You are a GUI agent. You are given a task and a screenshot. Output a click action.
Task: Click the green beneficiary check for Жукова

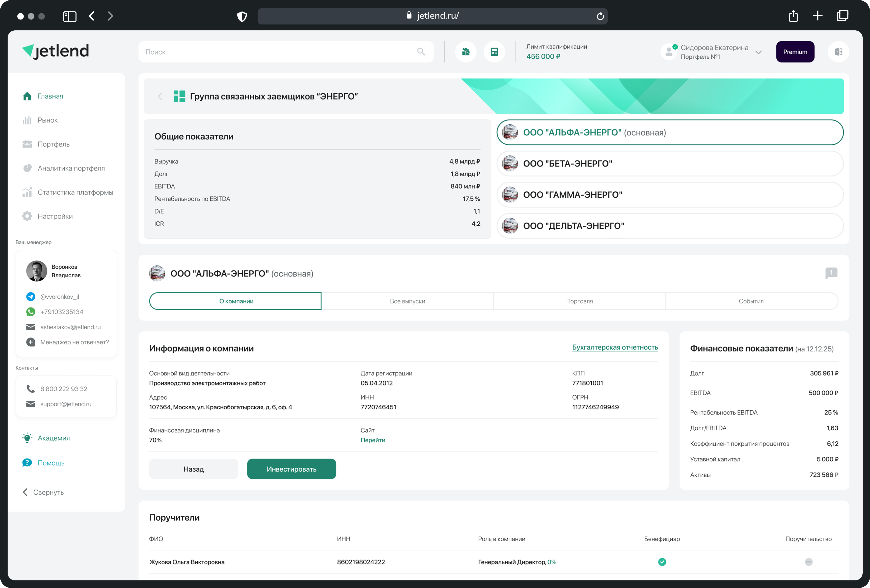(662, 562)
